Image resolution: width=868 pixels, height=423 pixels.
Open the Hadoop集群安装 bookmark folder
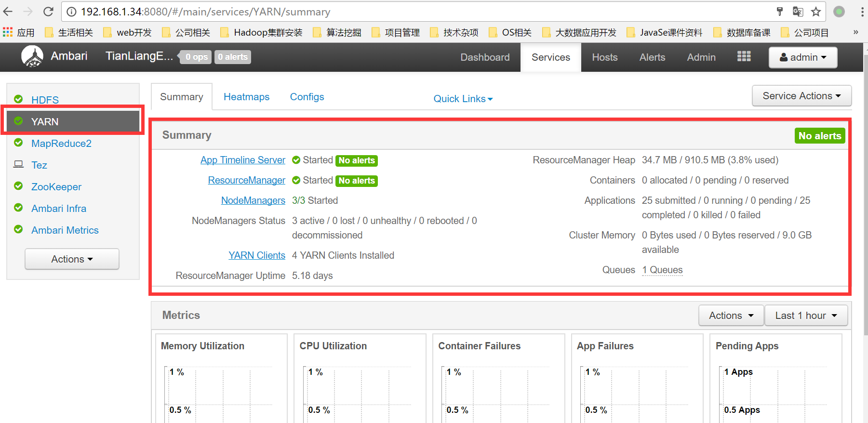click(x=261, y=32)
